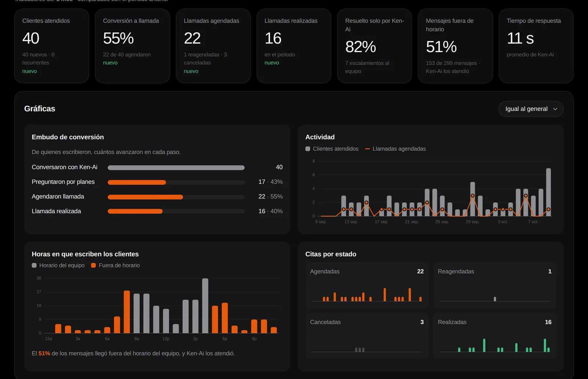Click the 'Gráficas' section heading
The width and height of the screenshot is (588, 379).
click(x=40, y=109)
